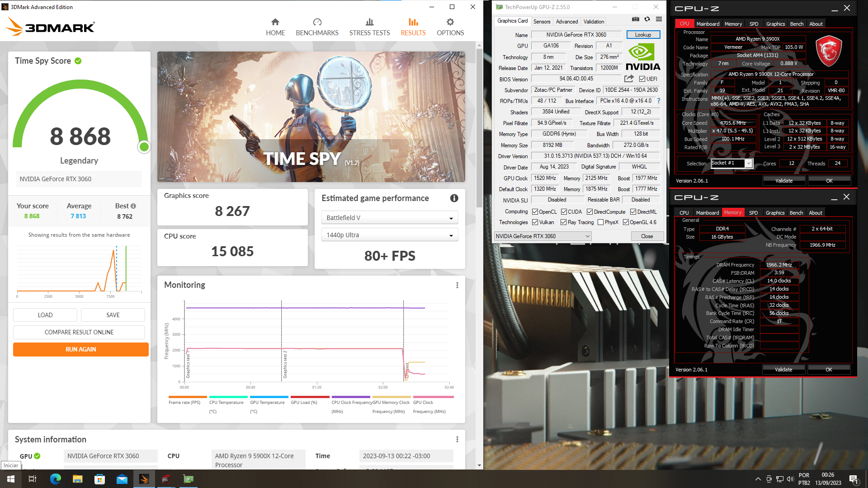Open Task View on the taskbar
The height and width of the screenshot is (488, 868).
33,479
